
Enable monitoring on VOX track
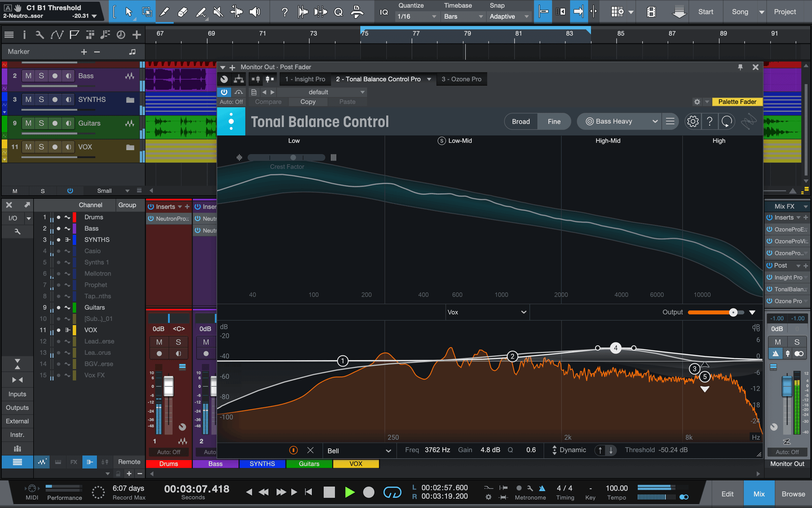[68, 147]
